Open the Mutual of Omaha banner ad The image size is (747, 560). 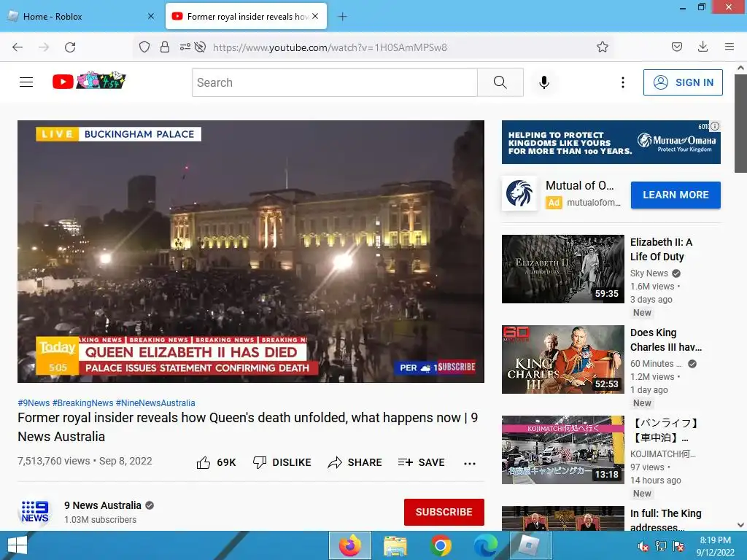[611, 142]
